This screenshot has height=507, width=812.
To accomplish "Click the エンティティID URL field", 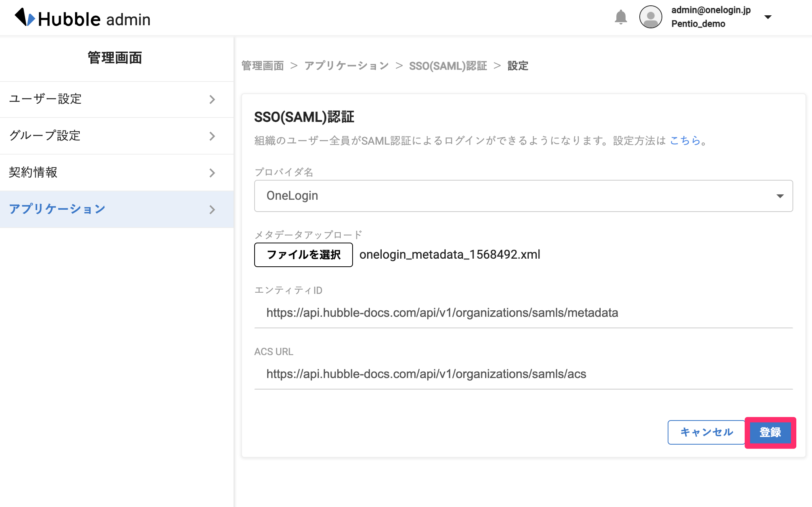I will pos(523,313).
